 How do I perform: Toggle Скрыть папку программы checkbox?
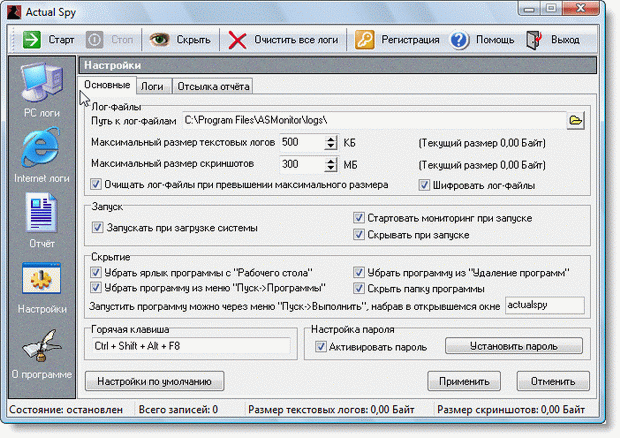coord(359,288)
